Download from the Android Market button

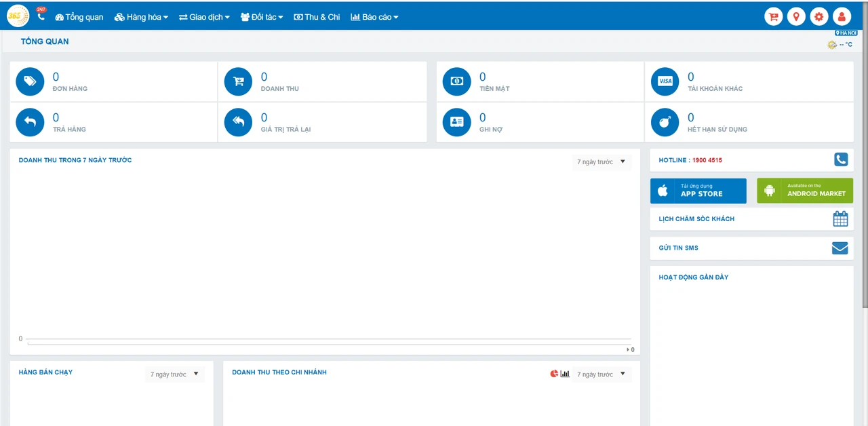805,191
